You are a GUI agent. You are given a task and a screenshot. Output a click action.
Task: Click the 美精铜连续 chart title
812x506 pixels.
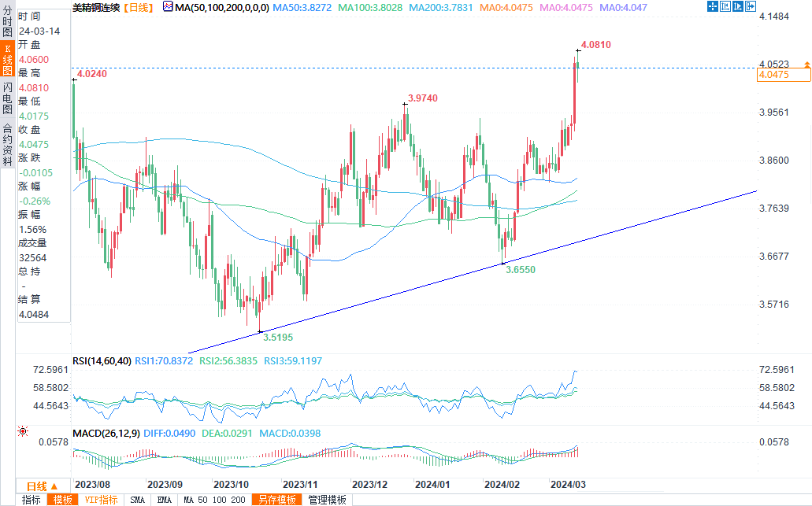pyautogui.click(x=96, y=7)
